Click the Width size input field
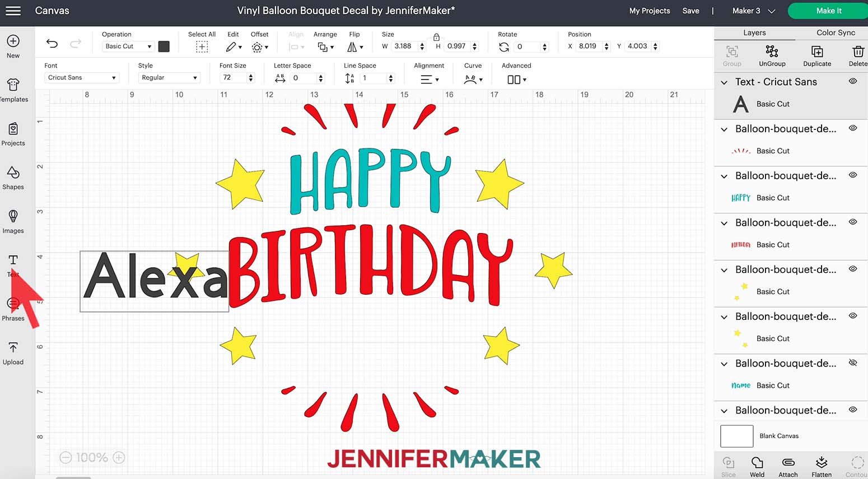This screenshot has height=479, width=868. (404, 46)
